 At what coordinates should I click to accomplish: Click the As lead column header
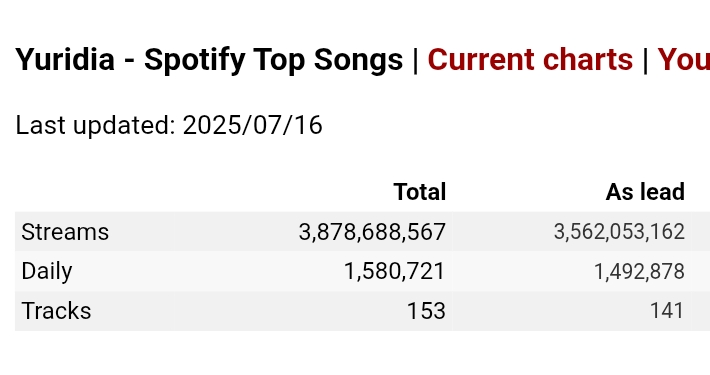(645, 192)
